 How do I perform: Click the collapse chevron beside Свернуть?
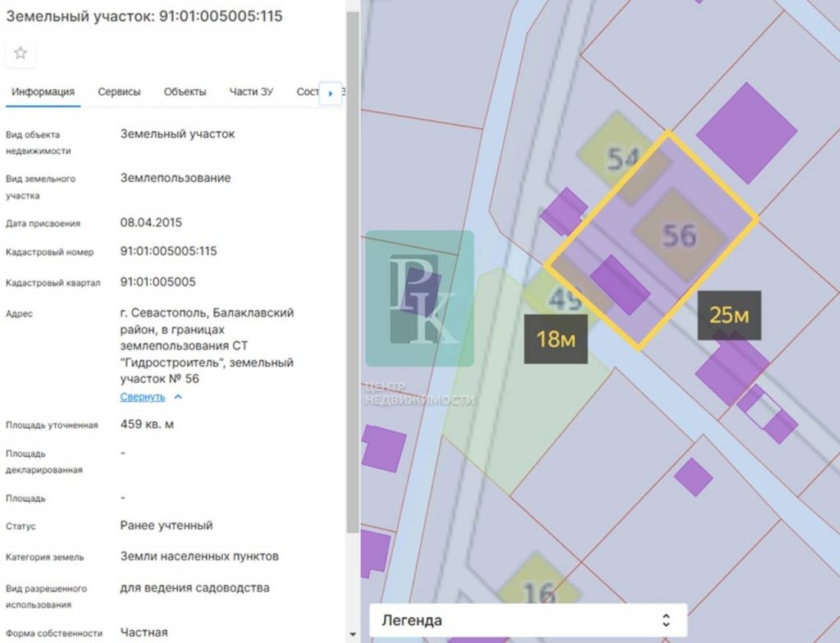[x=178, y=397]
